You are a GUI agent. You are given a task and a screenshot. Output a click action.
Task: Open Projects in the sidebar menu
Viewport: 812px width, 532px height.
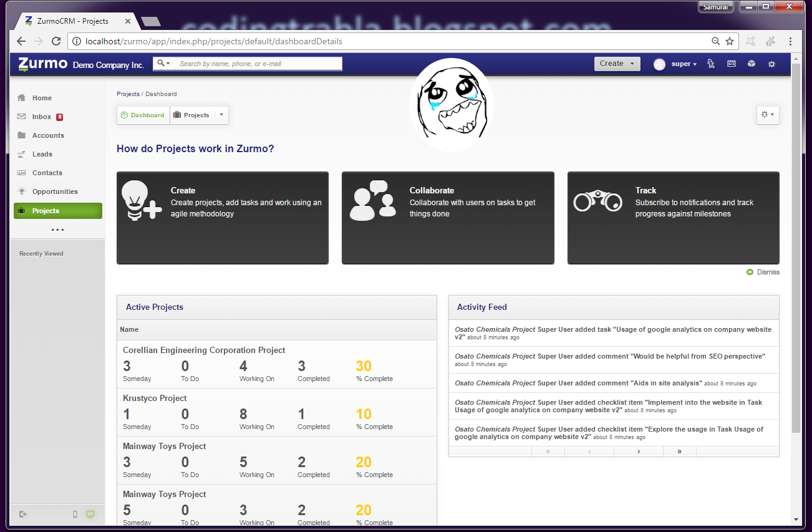pos(58,211)
